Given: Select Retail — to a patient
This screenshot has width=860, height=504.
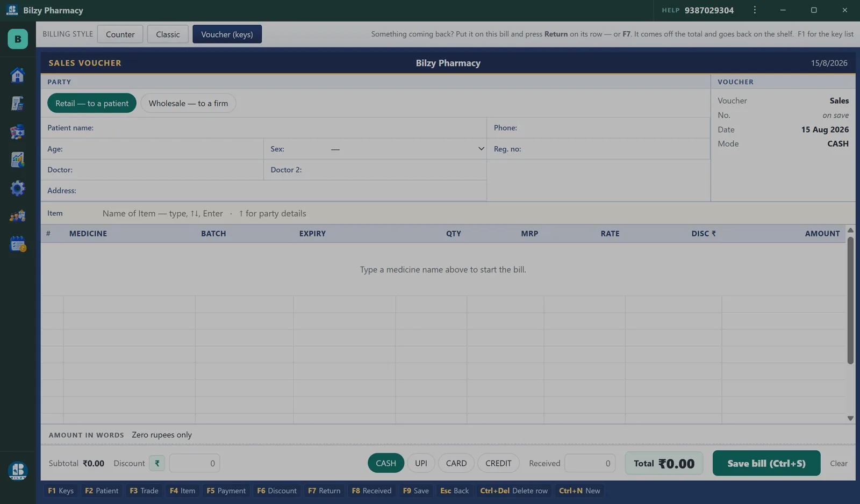Looking at the screenshot, I should 92,103.
